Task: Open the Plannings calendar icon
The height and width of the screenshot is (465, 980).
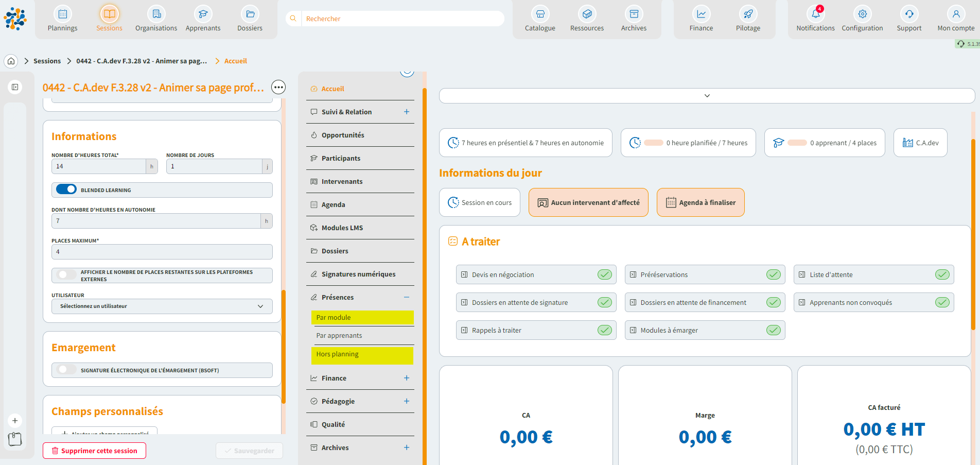Action: pyautogui.click(x=62, y=14)
